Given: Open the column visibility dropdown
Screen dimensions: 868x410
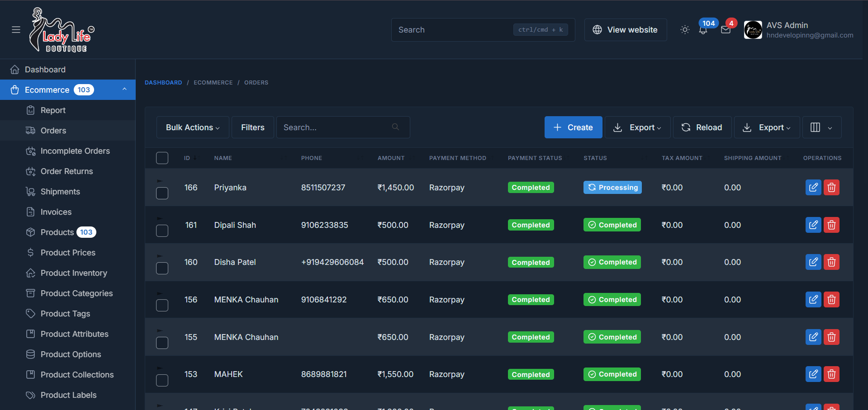Looking at the screenshot, I should [821, 127].
